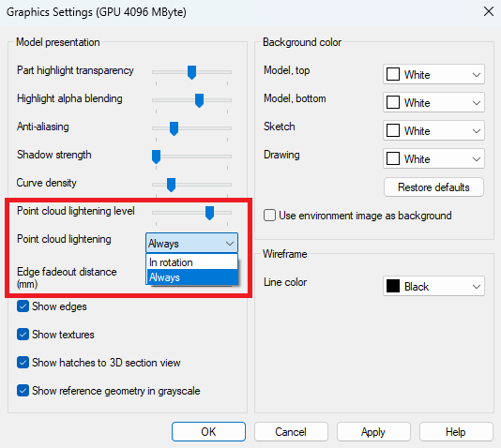Disable Show hatches to 3D section view
The image size is (501, 448).
point(23,363)
